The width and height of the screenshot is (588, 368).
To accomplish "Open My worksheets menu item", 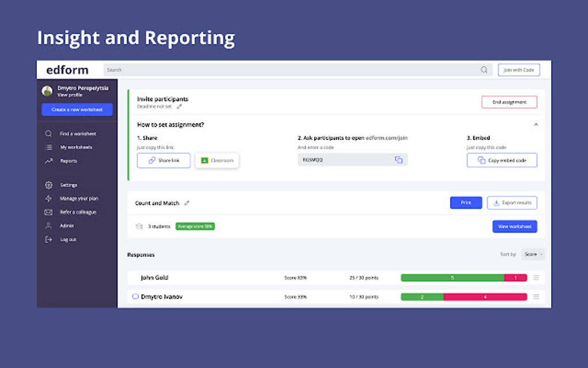I will (x=76, y=148).
